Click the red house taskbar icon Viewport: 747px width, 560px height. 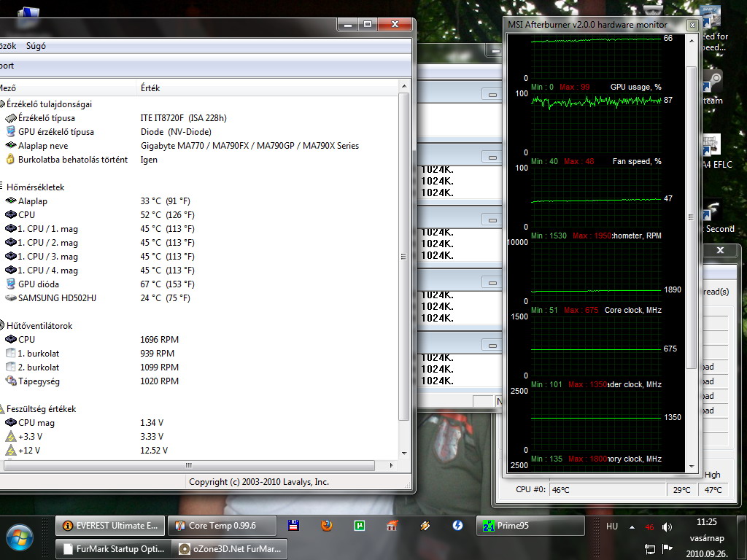coord(392,525)
